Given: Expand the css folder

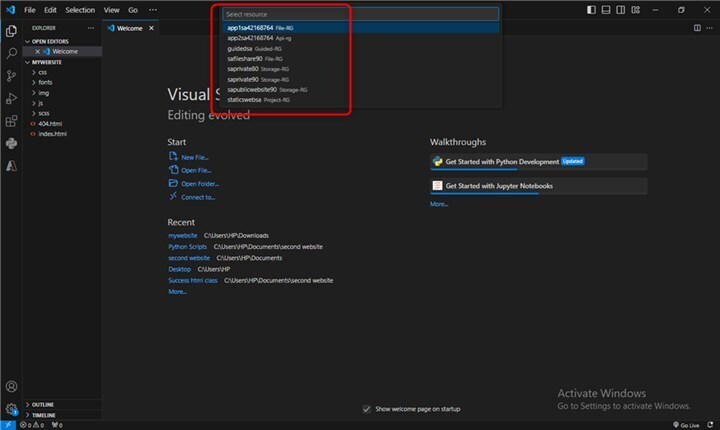Looking at the screenshot, I should pos(62,72).
